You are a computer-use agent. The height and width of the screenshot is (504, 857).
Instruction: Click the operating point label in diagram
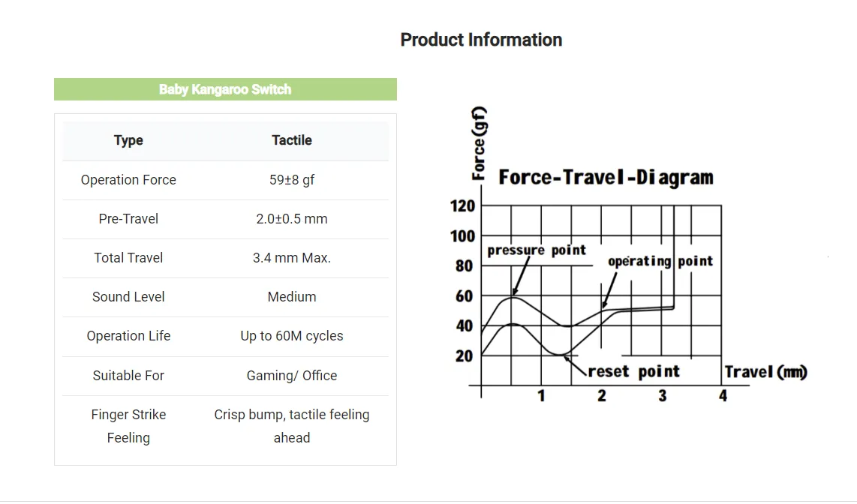click(660, 261)
